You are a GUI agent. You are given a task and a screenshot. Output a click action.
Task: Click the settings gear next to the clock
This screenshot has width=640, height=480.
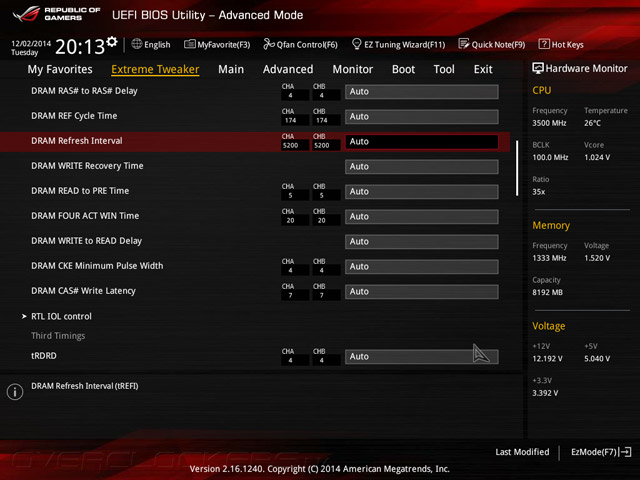pyautogui.click(x=111, y=42)
